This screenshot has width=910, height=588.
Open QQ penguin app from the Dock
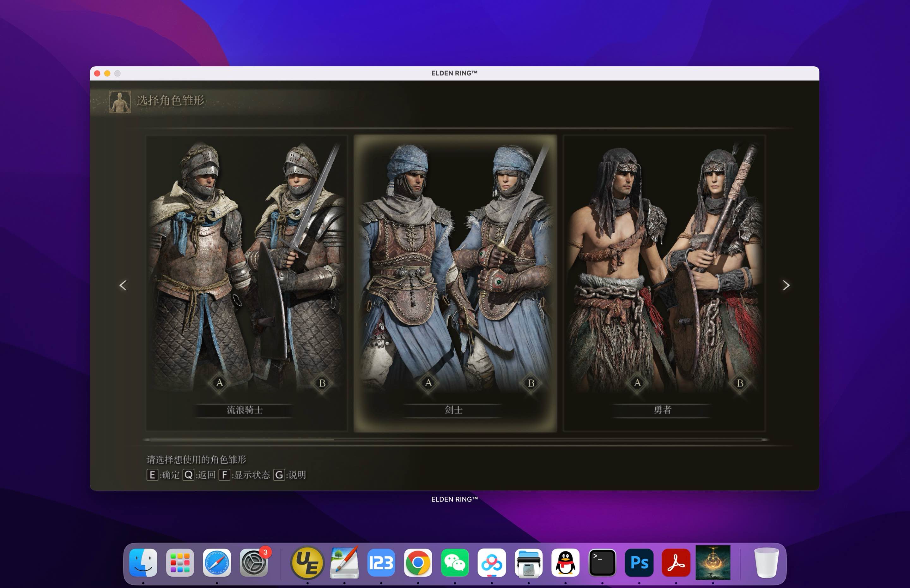(x=565, y=563)
